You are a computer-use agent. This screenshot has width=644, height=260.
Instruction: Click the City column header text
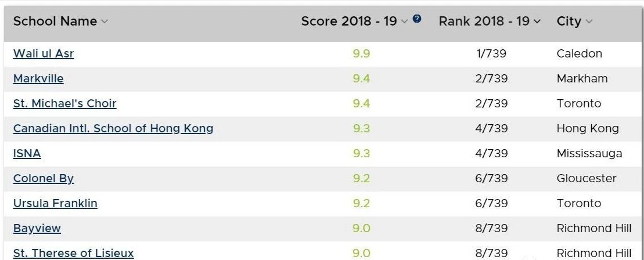point(569,21)
